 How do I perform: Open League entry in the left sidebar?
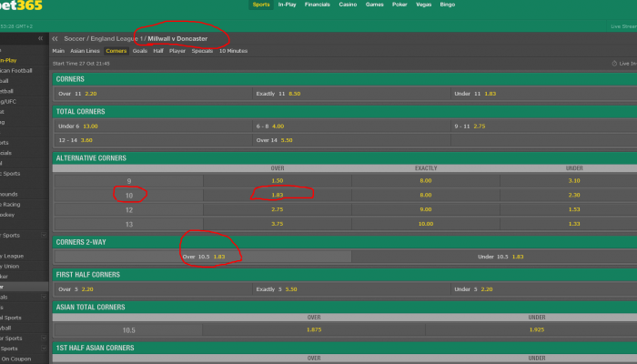click(12, 256)
